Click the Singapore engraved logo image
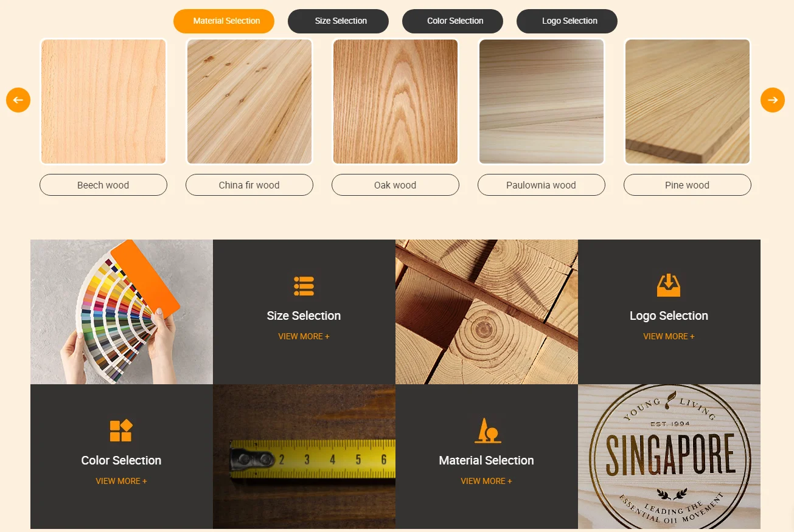The image size is (794, 532). pos(669,457)
